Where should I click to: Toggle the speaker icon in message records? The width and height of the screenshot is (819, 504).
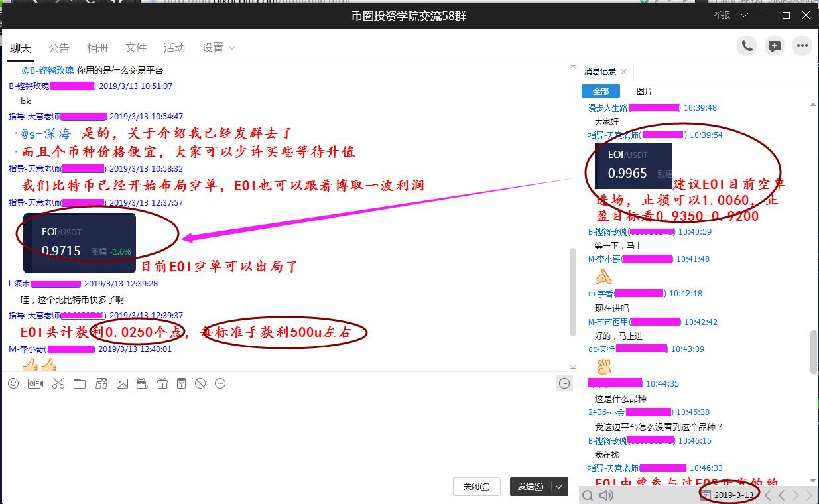pos(606,495)
